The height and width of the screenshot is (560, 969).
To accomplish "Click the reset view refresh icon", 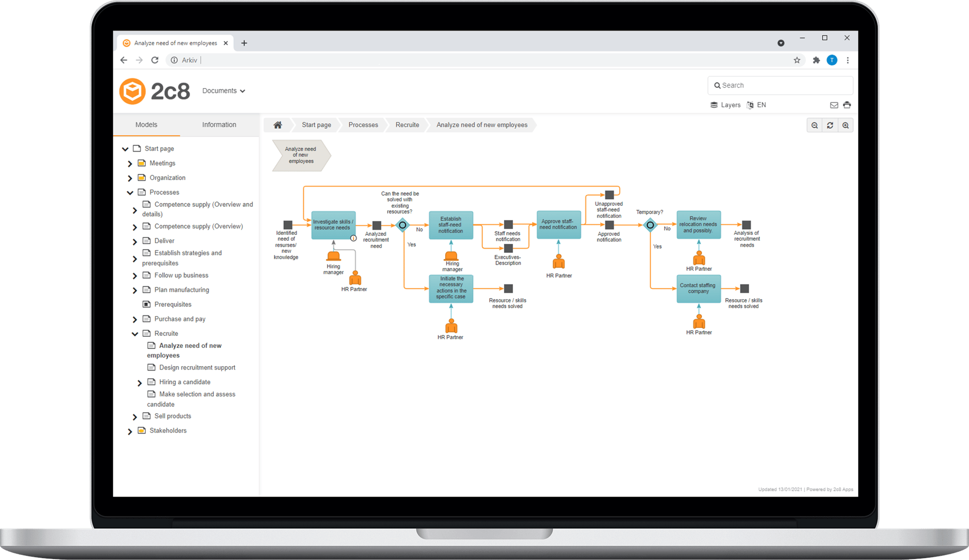I will (830, 125).
